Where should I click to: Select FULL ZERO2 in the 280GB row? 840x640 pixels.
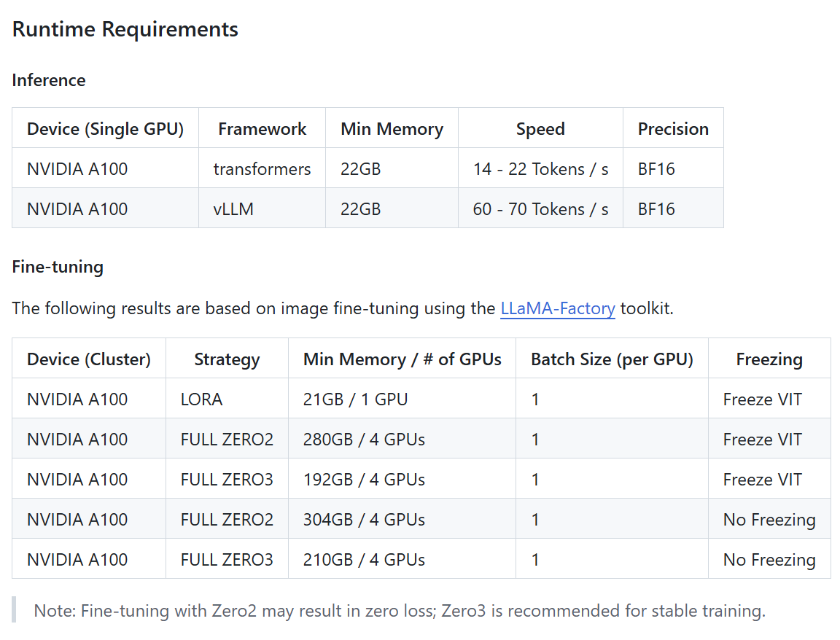(x=227, y=439)
